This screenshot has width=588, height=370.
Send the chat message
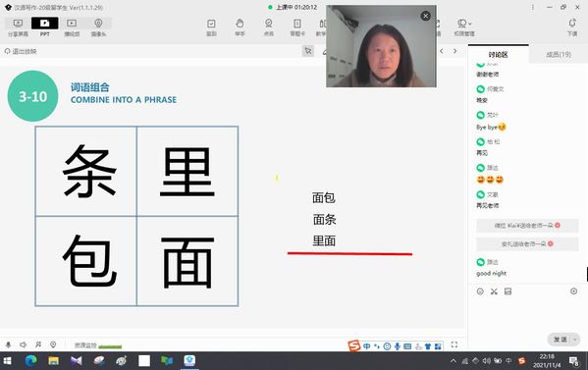pyautogui.click(x=560, y=340)
